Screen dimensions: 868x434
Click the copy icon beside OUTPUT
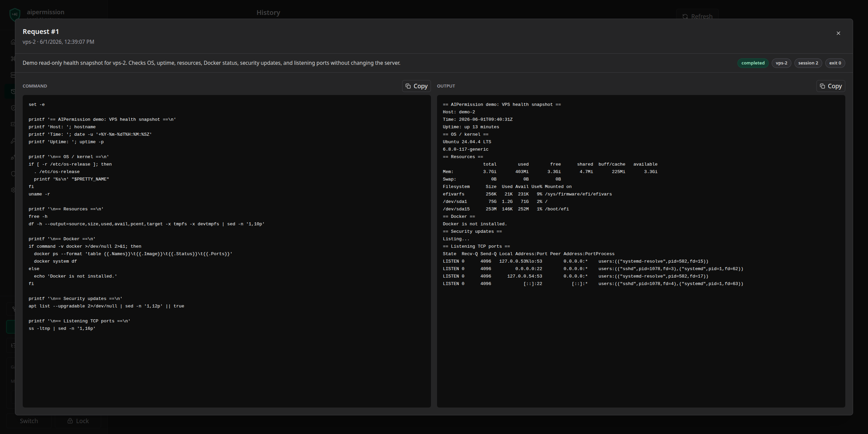(823, 86)
